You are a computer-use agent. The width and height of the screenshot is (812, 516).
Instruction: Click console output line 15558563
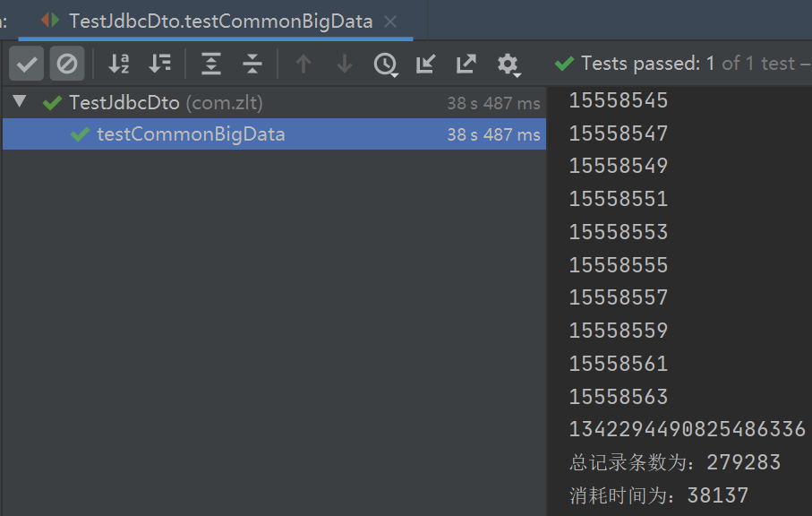tap(619, 397)
